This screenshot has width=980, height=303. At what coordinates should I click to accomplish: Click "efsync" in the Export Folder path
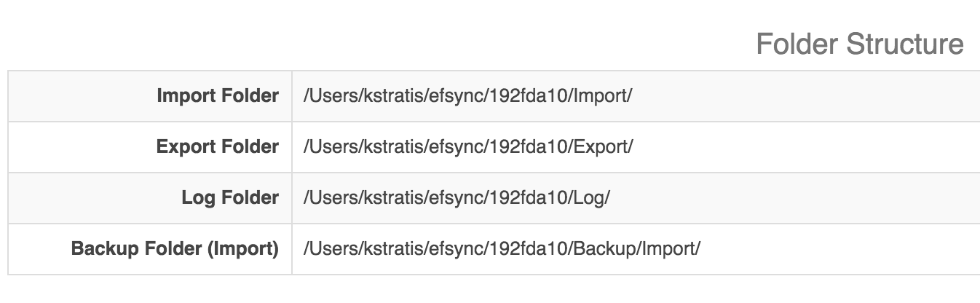[x=443, y=146]
